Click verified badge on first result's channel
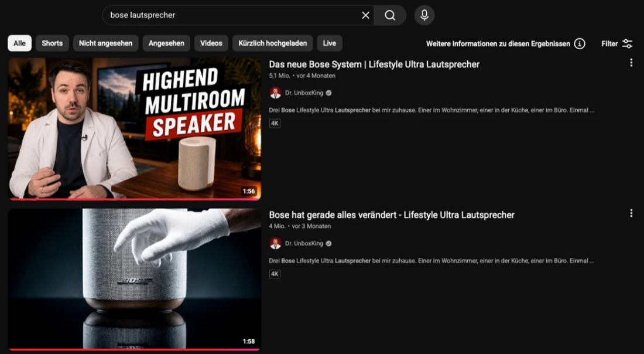This screenshot has height=354, width=644. [x=328, y=93]
